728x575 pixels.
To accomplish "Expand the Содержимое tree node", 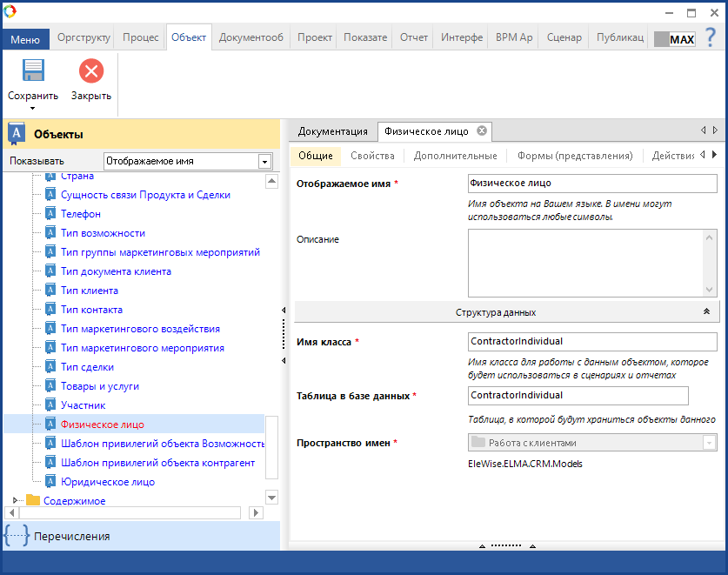I will point(15,500).
